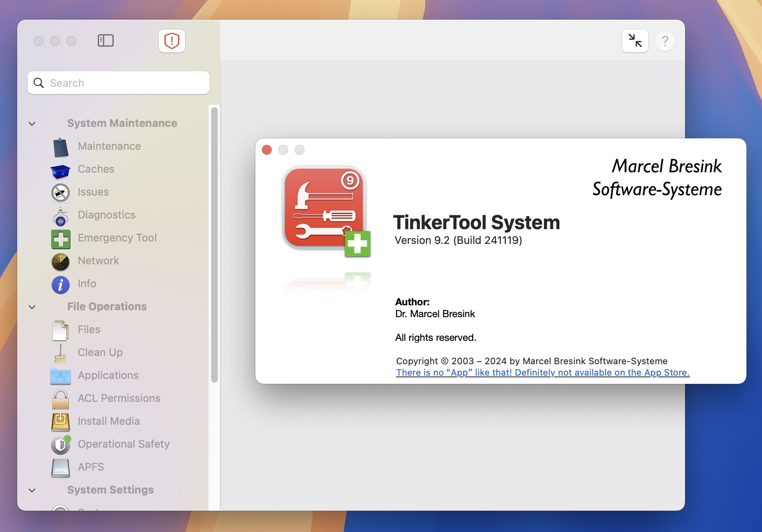Click the TinkerTool System title text
The height and width of the screenshot is (532, 762).
point(476,222)
